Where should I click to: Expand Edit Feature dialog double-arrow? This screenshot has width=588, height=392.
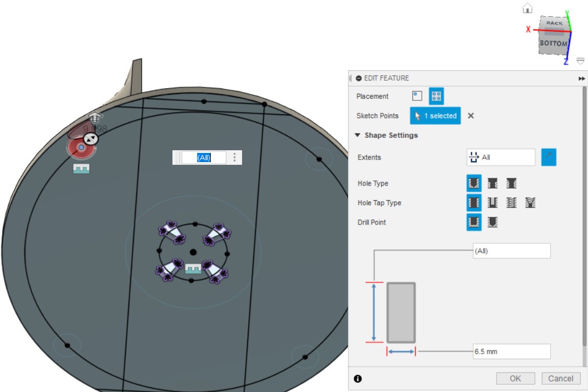581,79
